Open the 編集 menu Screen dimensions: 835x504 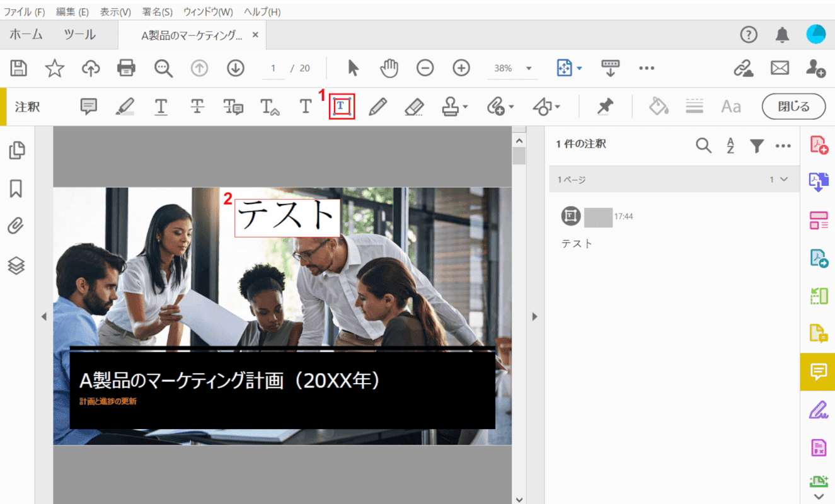point(72,12)
